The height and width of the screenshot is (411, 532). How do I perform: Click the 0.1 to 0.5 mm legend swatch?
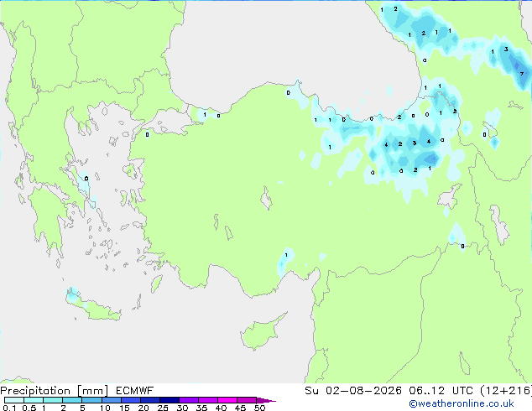14,400
